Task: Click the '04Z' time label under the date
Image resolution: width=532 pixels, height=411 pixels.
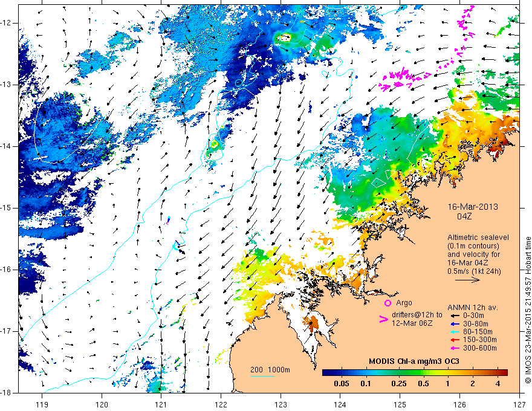Action: pos(464,216)
